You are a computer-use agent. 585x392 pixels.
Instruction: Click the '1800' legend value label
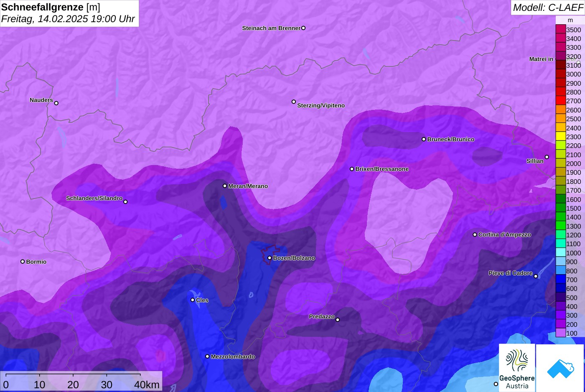[x=574, y=181]
